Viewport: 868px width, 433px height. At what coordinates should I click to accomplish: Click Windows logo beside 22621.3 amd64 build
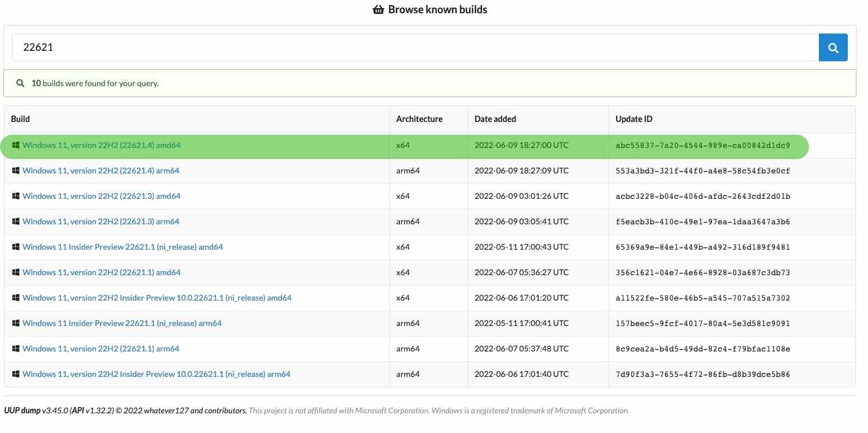coord(16,196)
